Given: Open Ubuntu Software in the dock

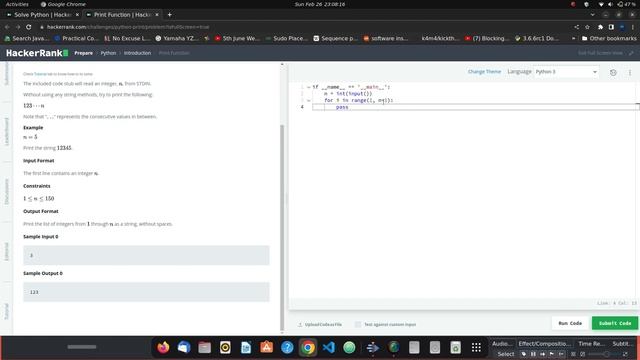Looking at the screenshot, I should click(267, 347).
